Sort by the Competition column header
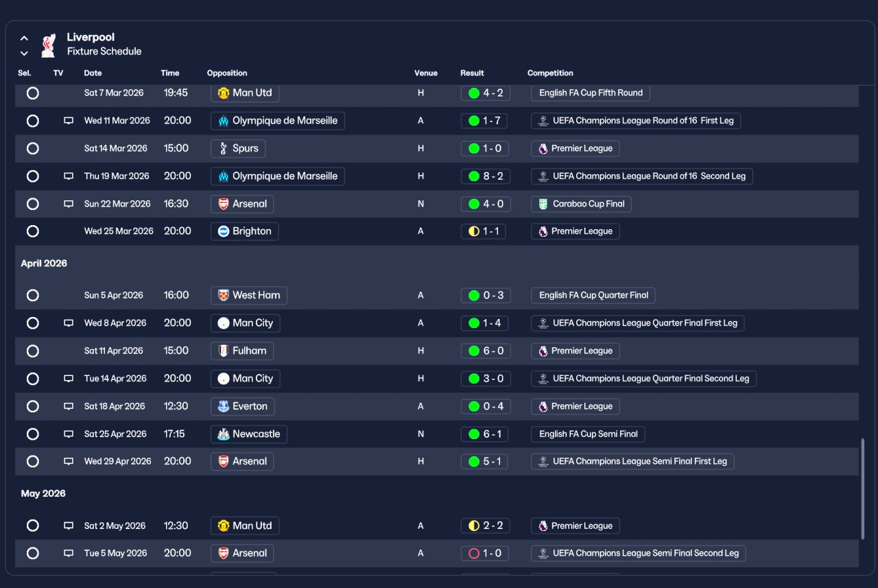Viewport: 878px width, 588px height. 550,73
